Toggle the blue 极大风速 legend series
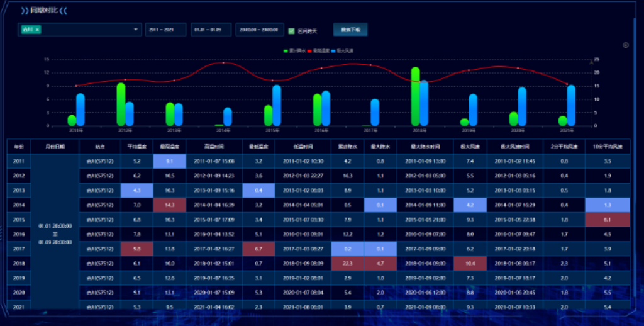Viewport: 644px width, 326px height. 341,51
